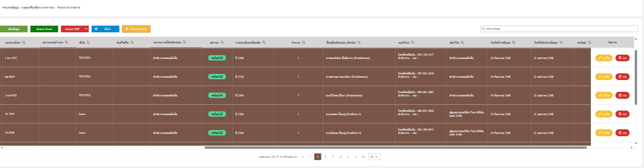Go to next page arrow
The image size is (644, 168).
(x=356, y=157)
